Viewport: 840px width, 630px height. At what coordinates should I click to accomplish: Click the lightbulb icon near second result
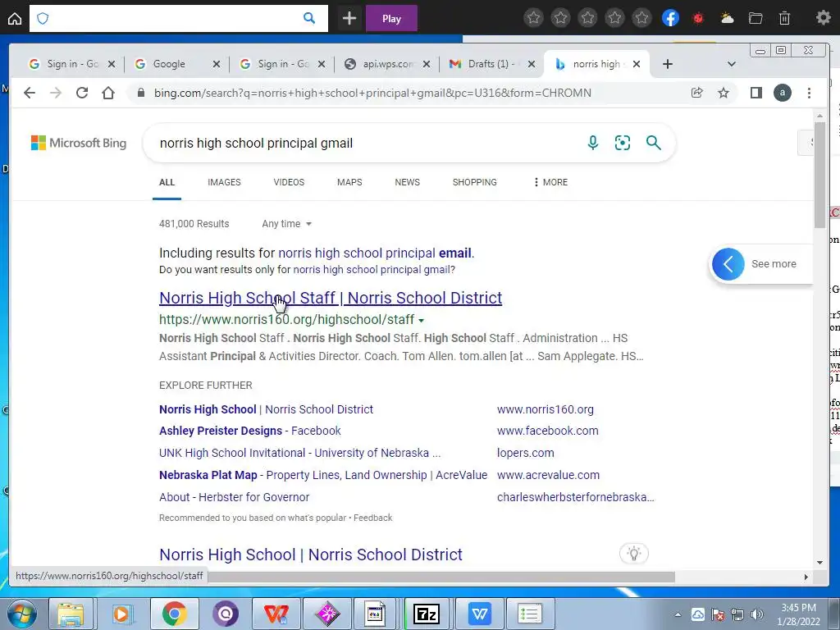pyautogui.click(x=634, y=554)
